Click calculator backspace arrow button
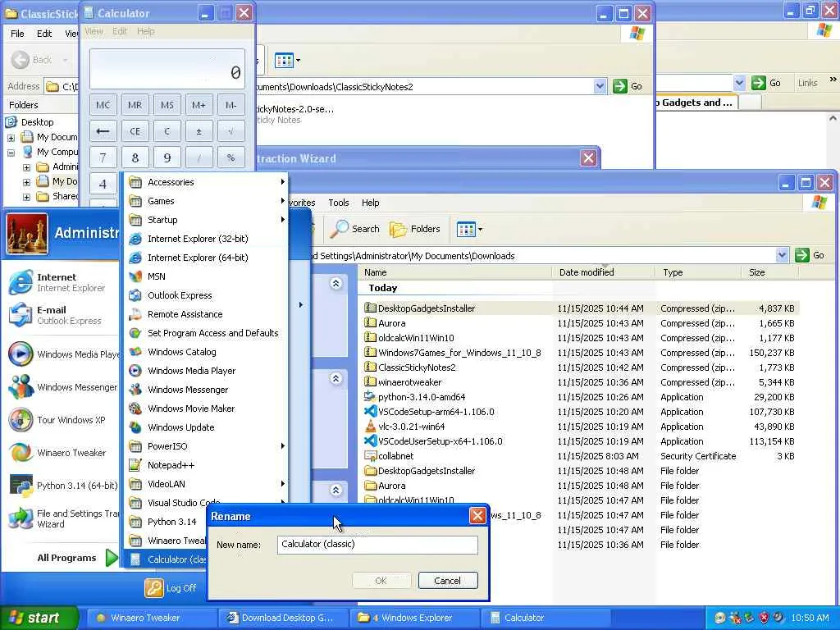This screenshot has width=840, height=630. point(103,131)
